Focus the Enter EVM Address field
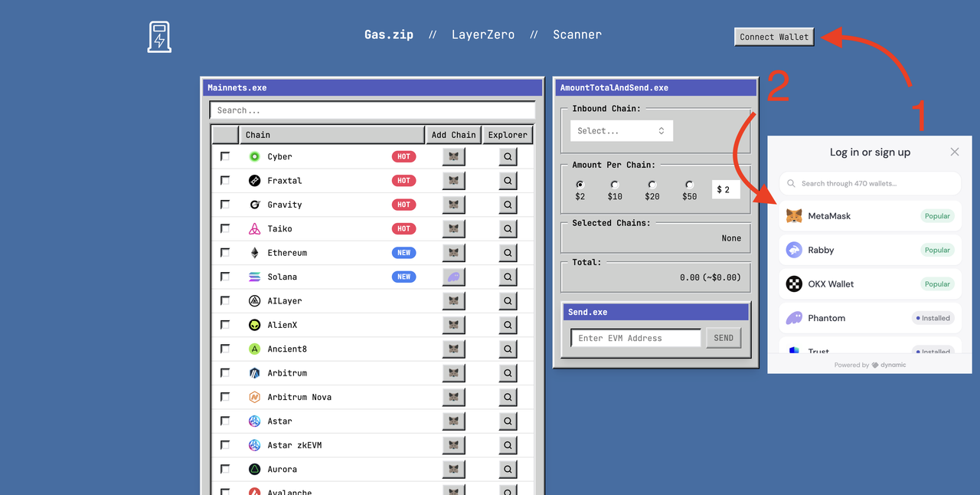Image resolution: width=980 pixels, height=495 pixels. pyautogui.click(x=635, y=338)
